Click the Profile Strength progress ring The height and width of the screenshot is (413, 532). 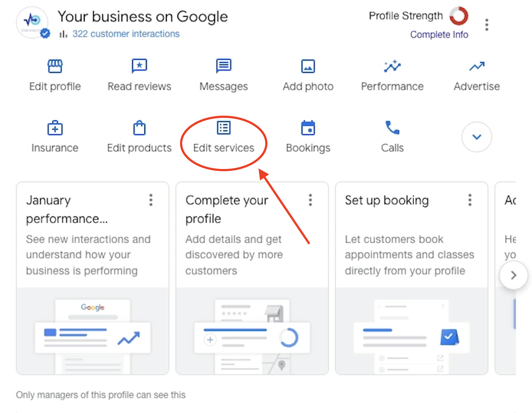point(459,16)
